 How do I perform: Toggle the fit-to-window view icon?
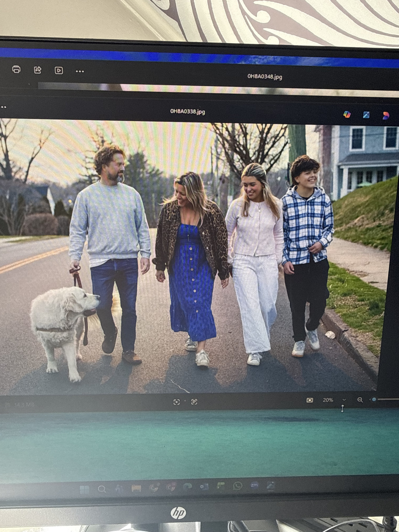click(x=310, y=400)
